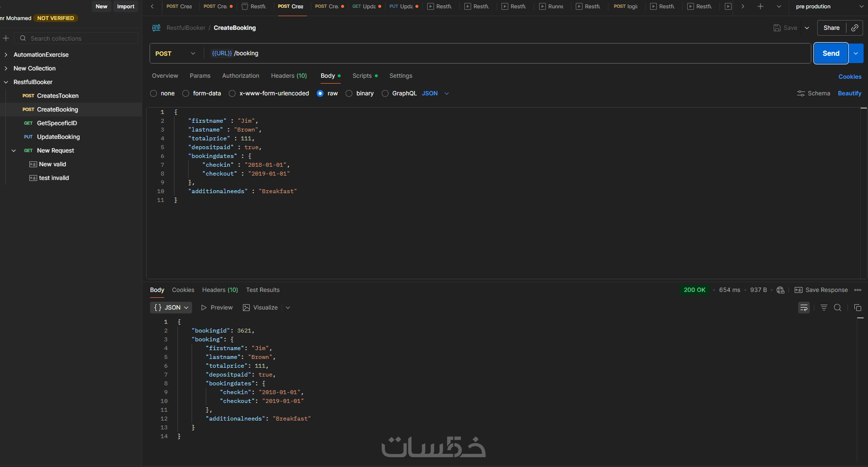The height and width of the screenshot is (467, 868).
Task: Open response more options three dots
Action: click(x=858, y=290)
